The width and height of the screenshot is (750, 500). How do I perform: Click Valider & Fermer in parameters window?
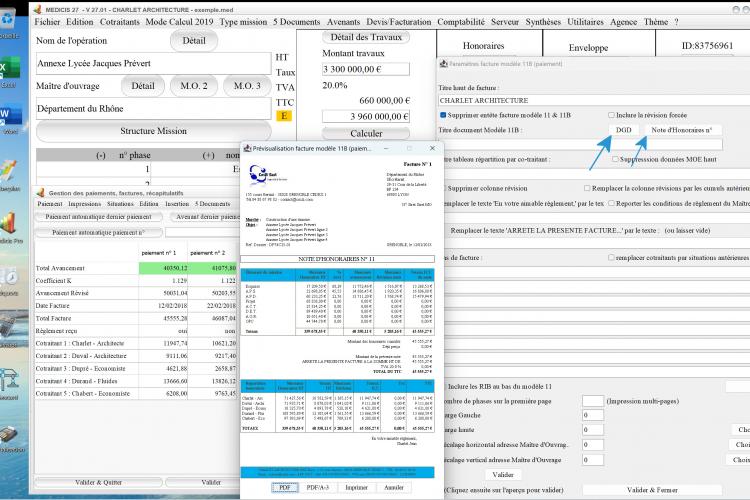point(652,490)
